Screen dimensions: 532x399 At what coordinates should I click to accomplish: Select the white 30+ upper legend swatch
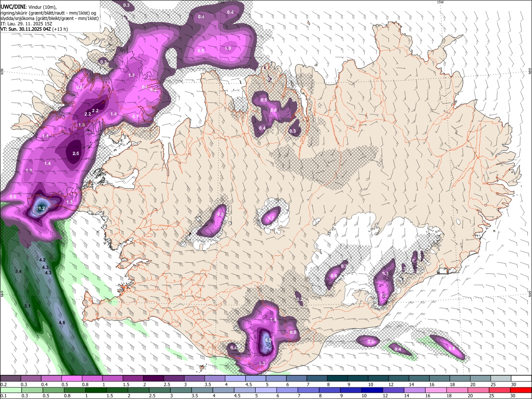[x=520, y=378]
